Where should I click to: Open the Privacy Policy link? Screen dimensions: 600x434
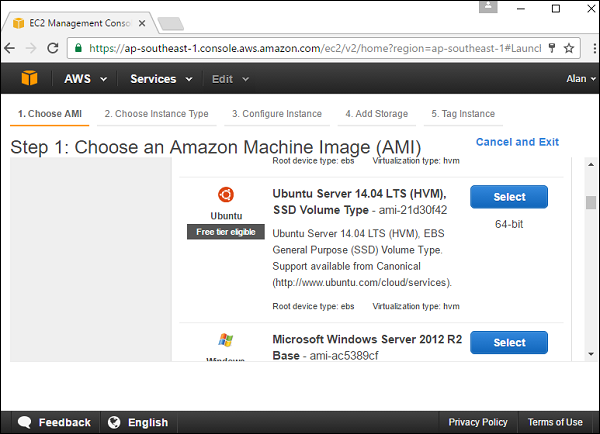478,422
